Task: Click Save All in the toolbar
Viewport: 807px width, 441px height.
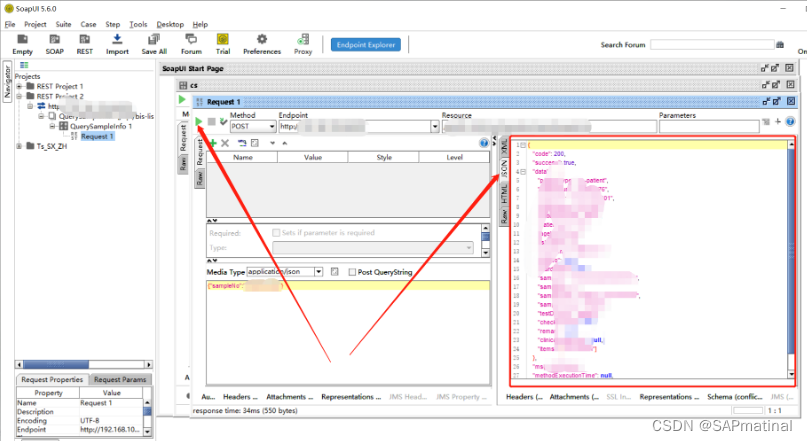Action: coord(154,44)
